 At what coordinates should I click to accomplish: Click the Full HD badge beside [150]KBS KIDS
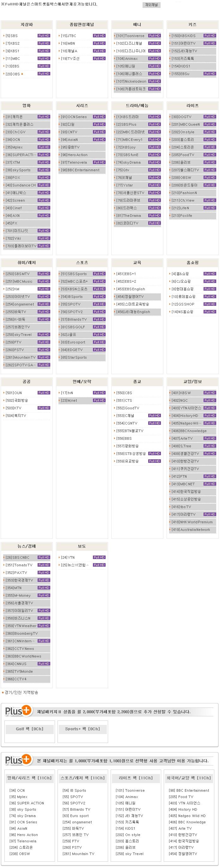pos(210,36)
